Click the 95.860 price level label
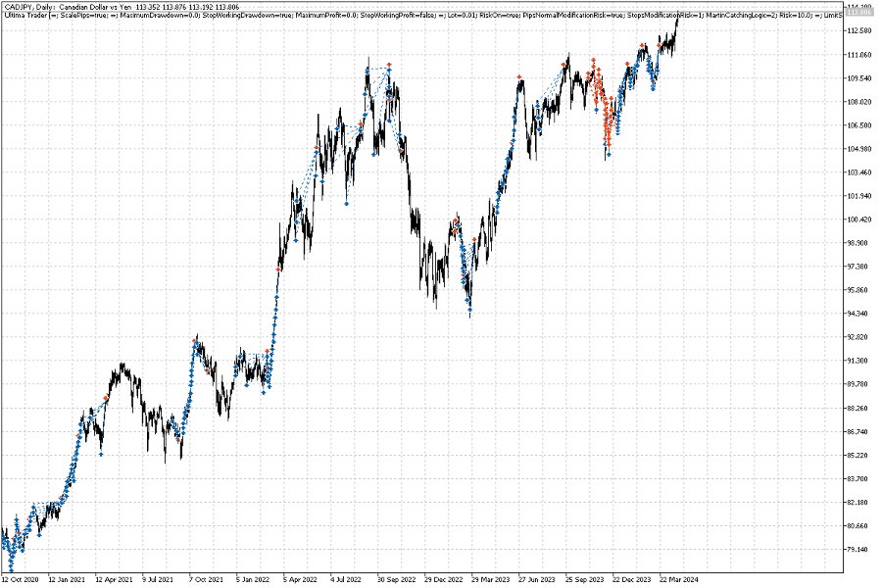 [x=857, y=290]
